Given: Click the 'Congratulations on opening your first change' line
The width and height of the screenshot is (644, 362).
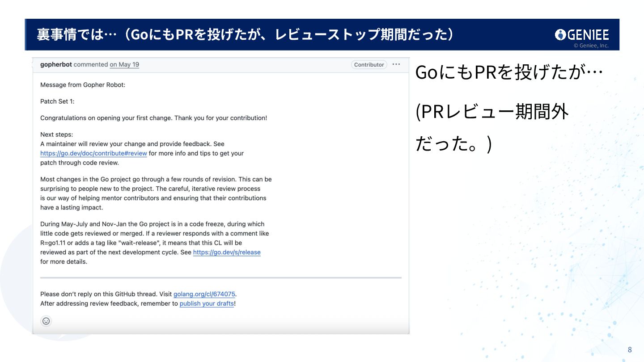Looking at the screenshot, I should (153, 118).
